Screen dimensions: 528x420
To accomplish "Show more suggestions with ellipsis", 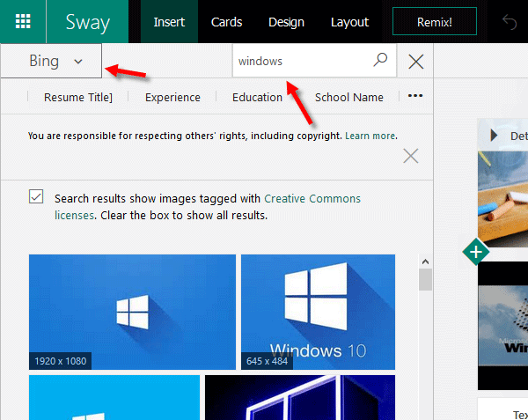I will [415, 96].
